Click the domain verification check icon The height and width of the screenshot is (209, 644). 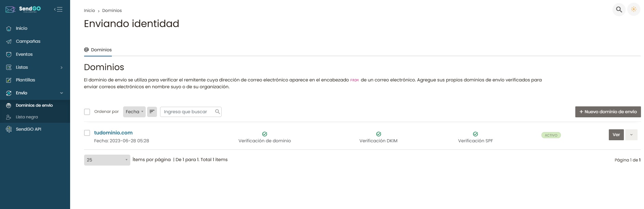pos(265,134)
